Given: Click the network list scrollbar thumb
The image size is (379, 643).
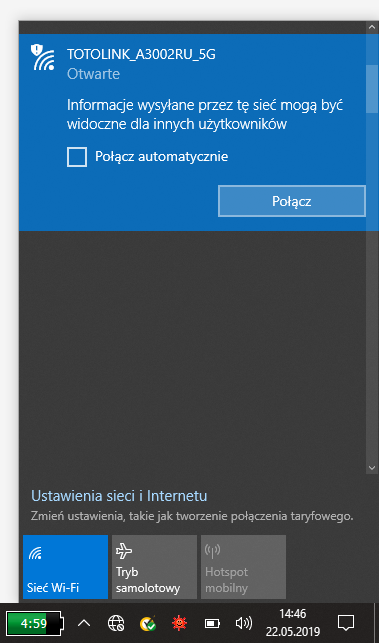Looking at the screenshot, I should click(372, 88).
